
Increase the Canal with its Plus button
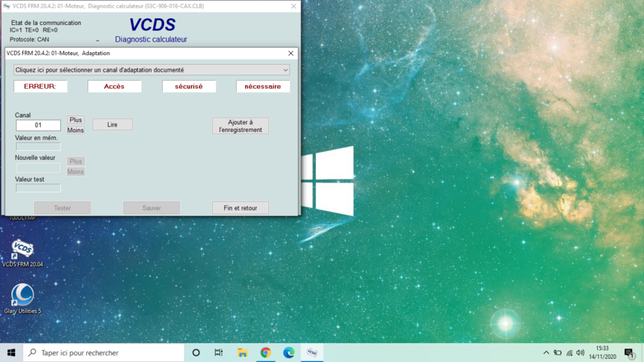point(75,120)
